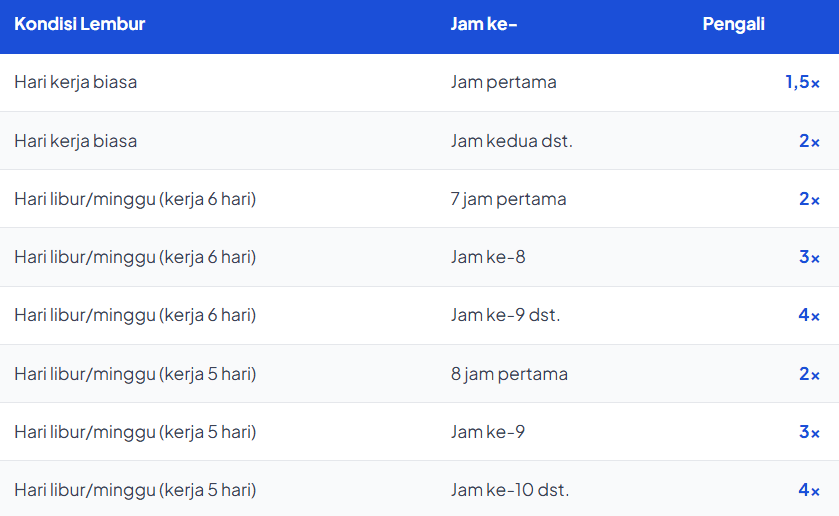Select the 8 jam pertama cell

pyautogui.click(x=509, y=374)
